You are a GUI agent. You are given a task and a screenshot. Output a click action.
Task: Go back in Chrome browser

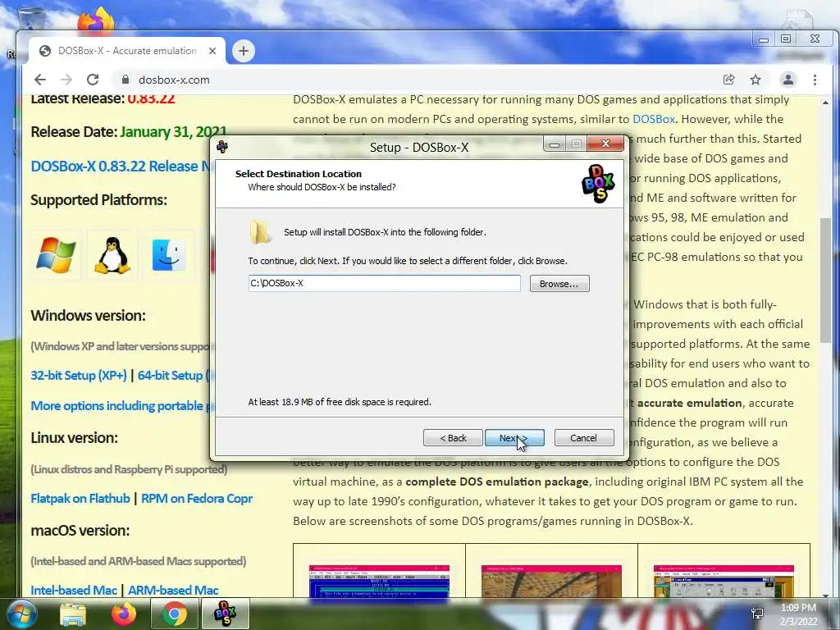40,80
